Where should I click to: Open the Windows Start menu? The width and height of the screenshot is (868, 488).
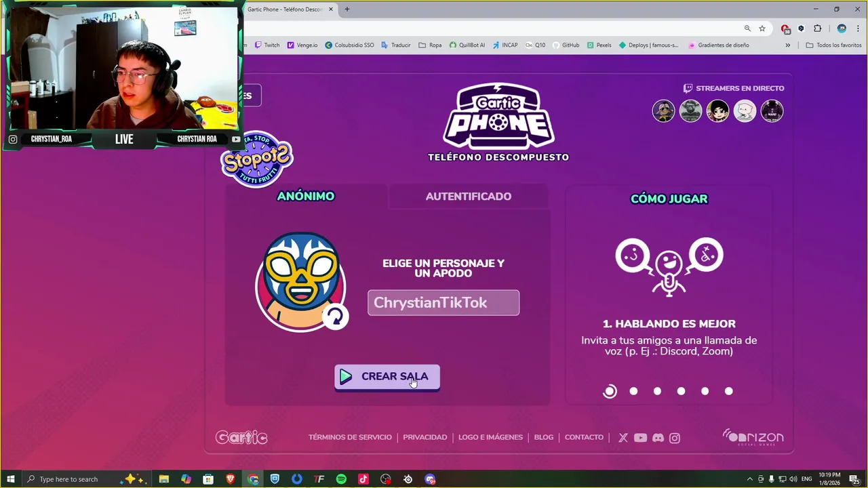pos(10,479)
